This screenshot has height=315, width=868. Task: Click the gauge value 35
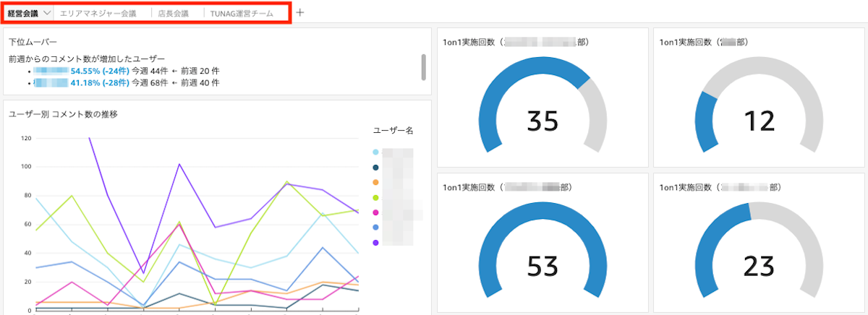tap(542, 121)
